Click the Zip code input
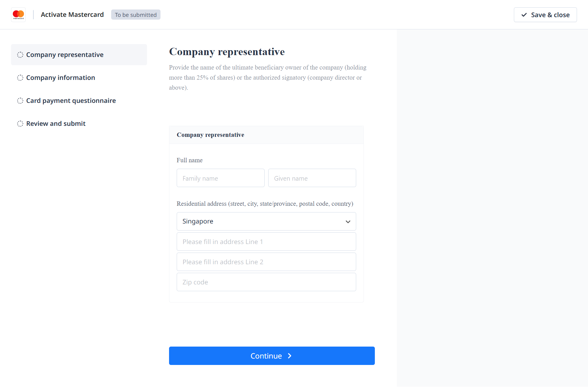Image resolution: width=588 pixels, height=387 pixels. (x=266, y=282)
